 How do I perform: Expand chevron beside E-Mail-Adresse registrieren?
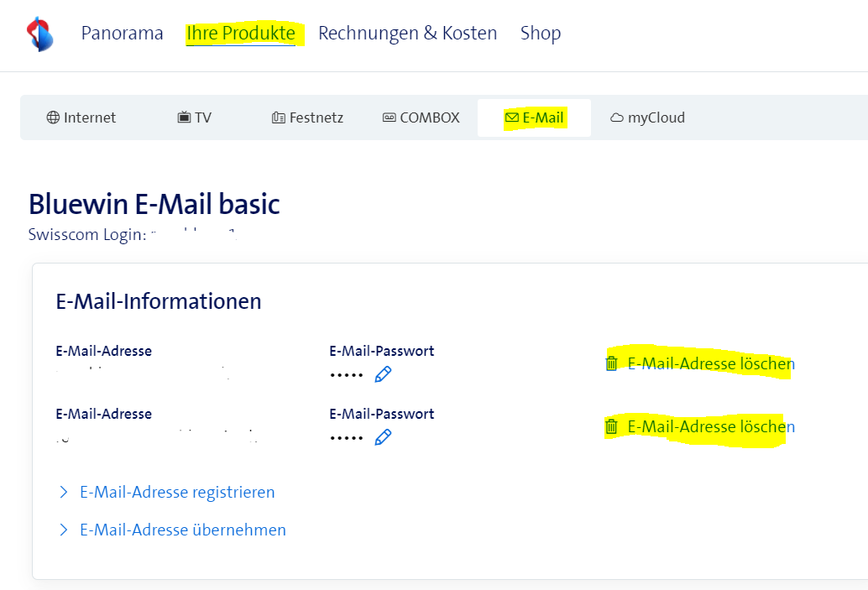coord(64,492)
